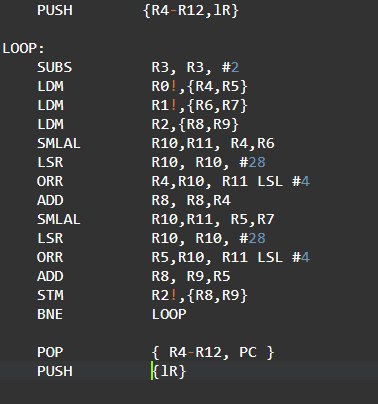Click ADD R8, R8,R4 operands
This screenshot has height=404, width=378.
[191, 201]
